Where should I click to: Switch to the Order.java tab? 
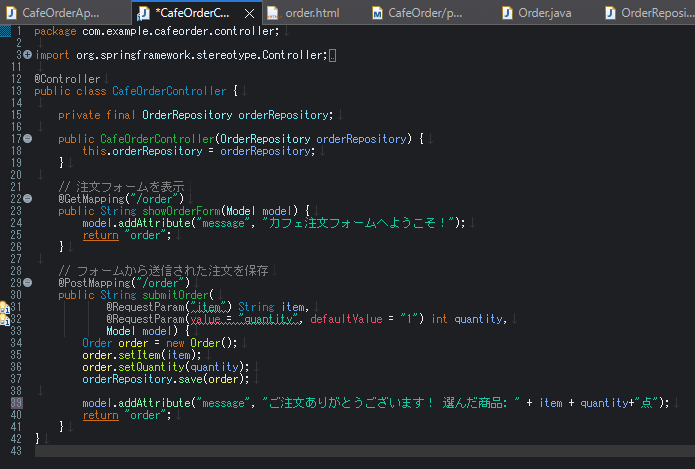click(545, 13)
